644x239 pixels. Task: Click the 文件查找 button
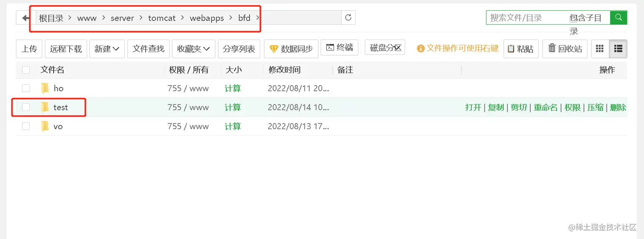148,49
